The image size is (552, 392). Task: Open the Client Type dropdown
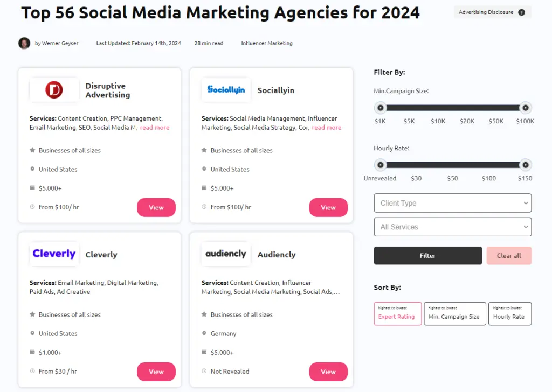point(452,203)
